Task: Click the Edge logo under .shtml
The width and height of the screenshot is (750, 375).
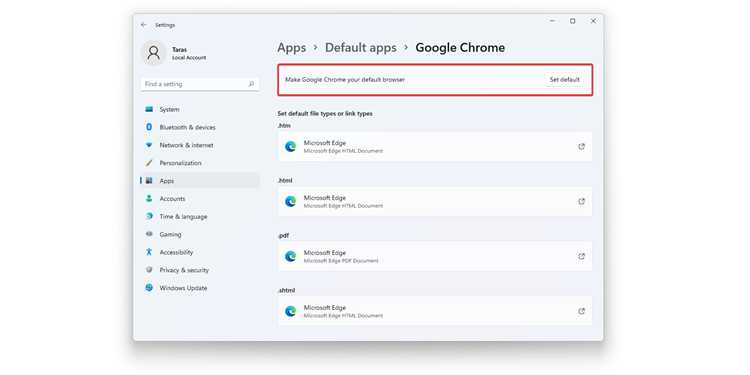Action: point(290,311)
